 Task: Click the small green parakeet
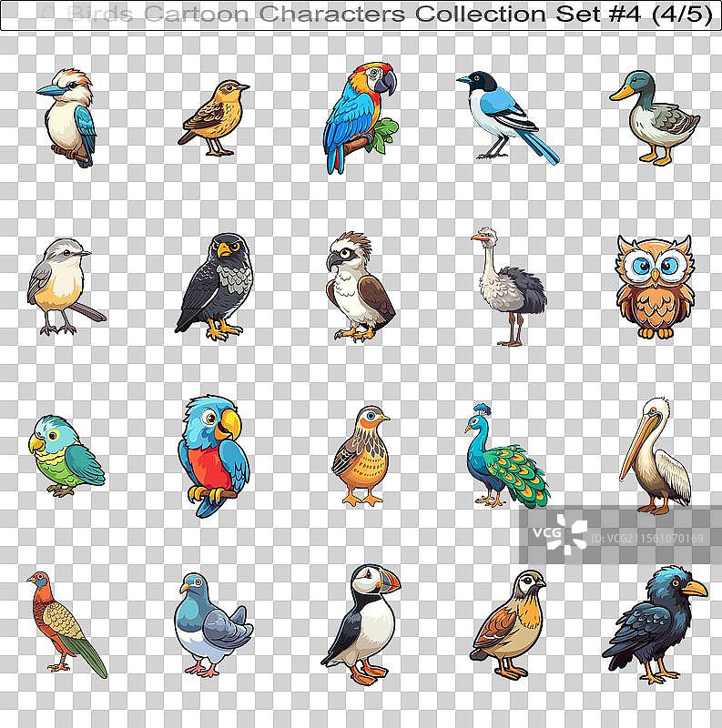point(65,456)
